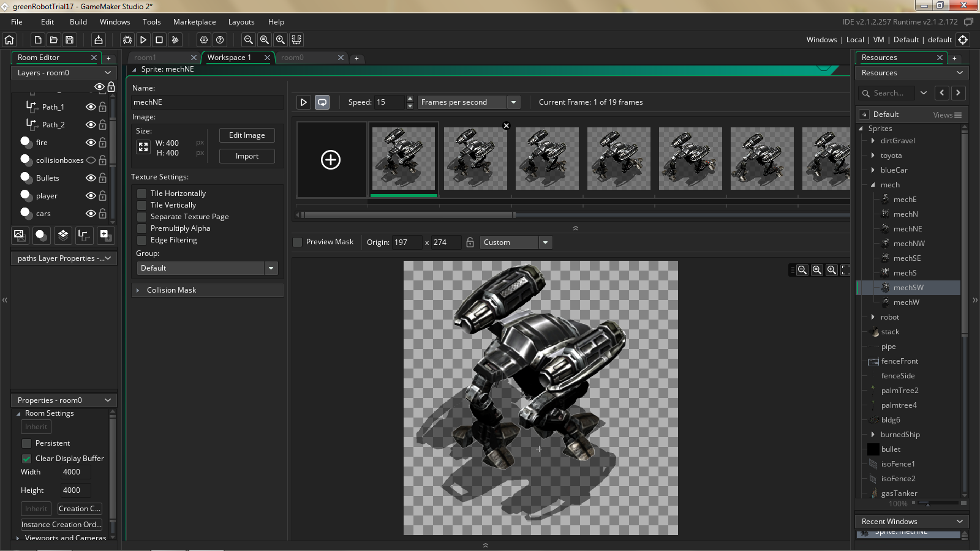
Task: Open the Marketplace menu
Action: (194, 22)
